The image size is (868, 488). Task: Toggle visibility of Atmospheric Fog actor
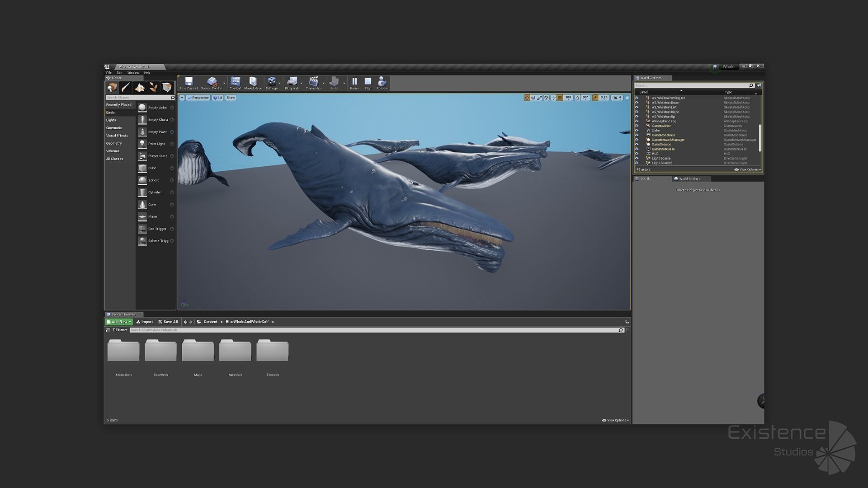click(637, 121)
